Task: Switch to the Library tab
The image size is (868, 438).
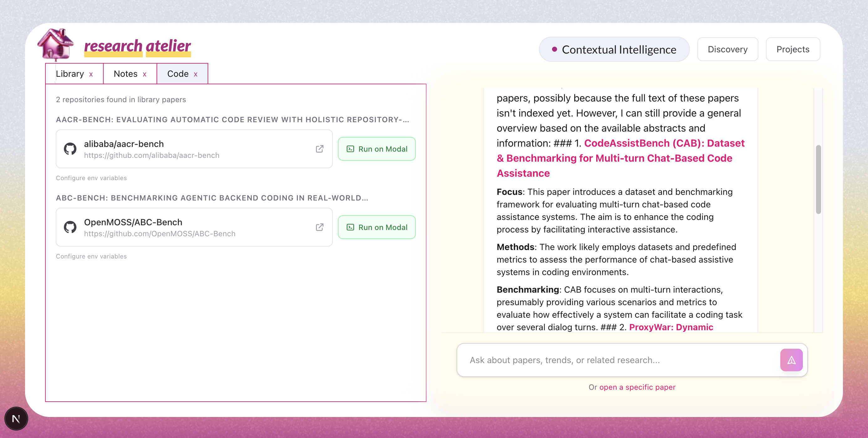Action: 70,74
